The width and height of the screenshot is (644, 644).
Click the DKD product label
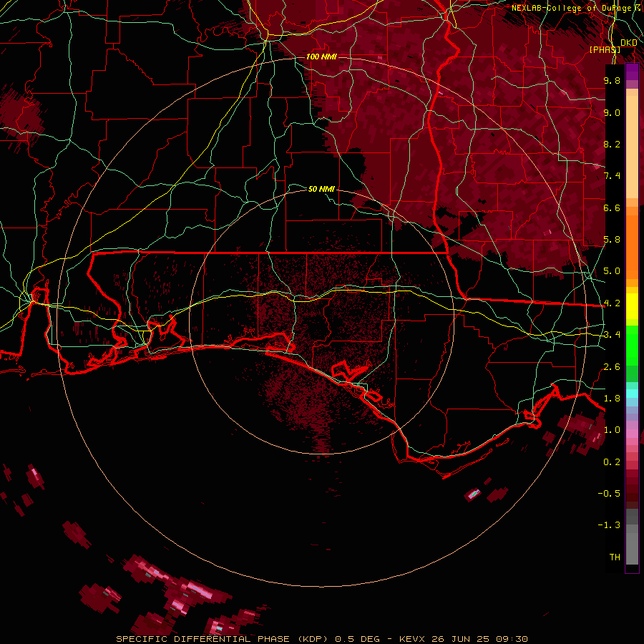(x=629, y=43)
